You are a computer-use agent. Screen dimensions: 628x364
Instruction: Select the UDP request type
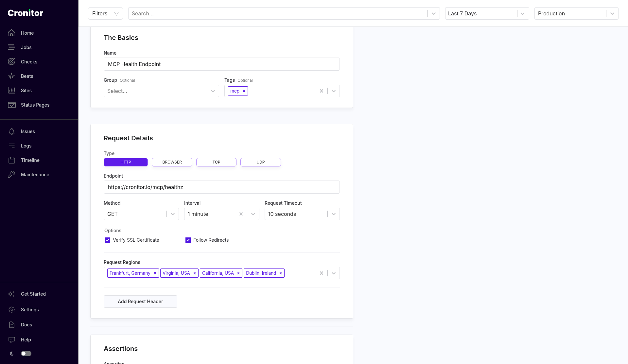pyautogui.click(x=261, y=162)
